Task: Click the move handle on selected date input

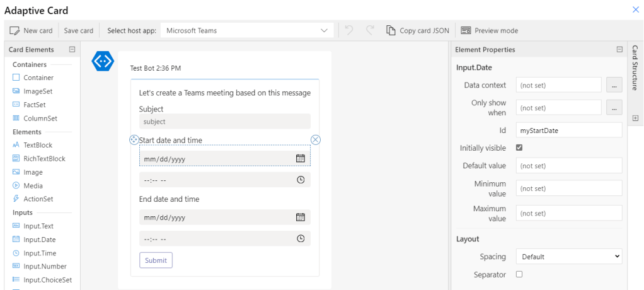Action: [x=134, y=140]
